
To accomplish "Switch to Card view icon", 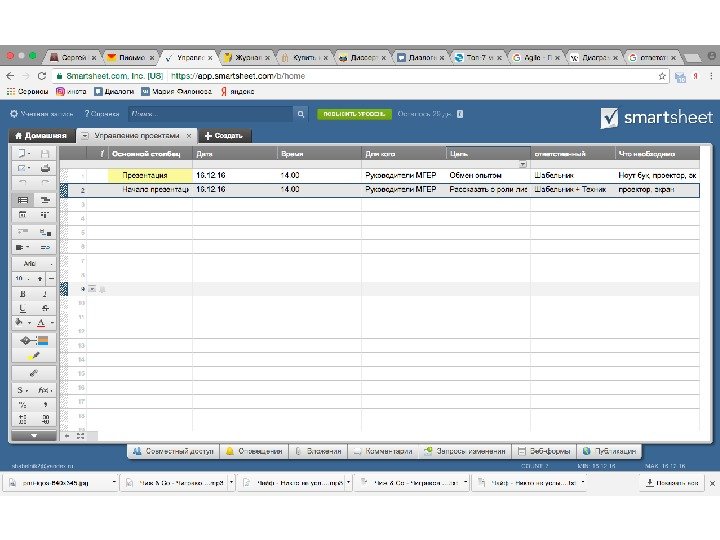I will pyautogui.click(x=45, y=214).
